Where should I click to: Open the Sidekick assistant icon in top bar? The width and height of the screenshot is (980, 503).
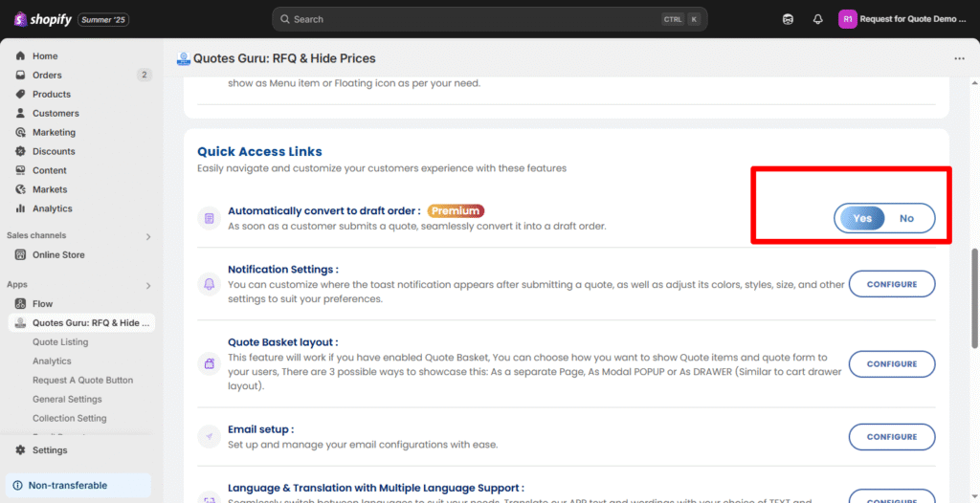(789, 19)
